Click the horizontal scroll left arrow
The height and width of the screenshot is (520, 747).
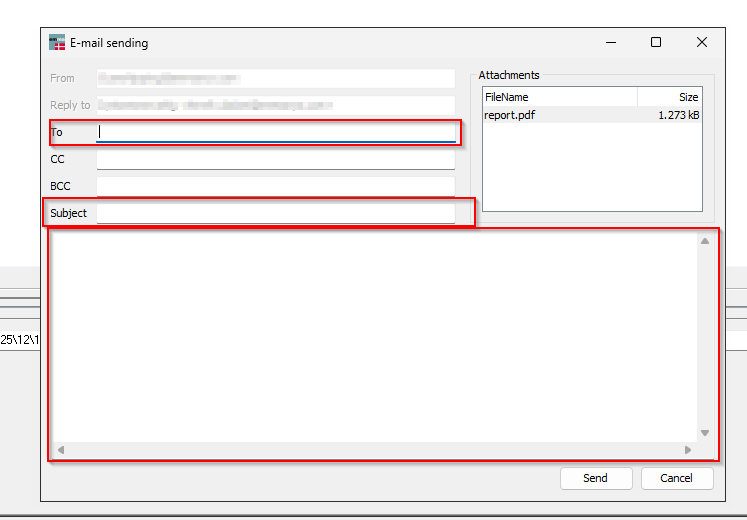pos(60,450)
